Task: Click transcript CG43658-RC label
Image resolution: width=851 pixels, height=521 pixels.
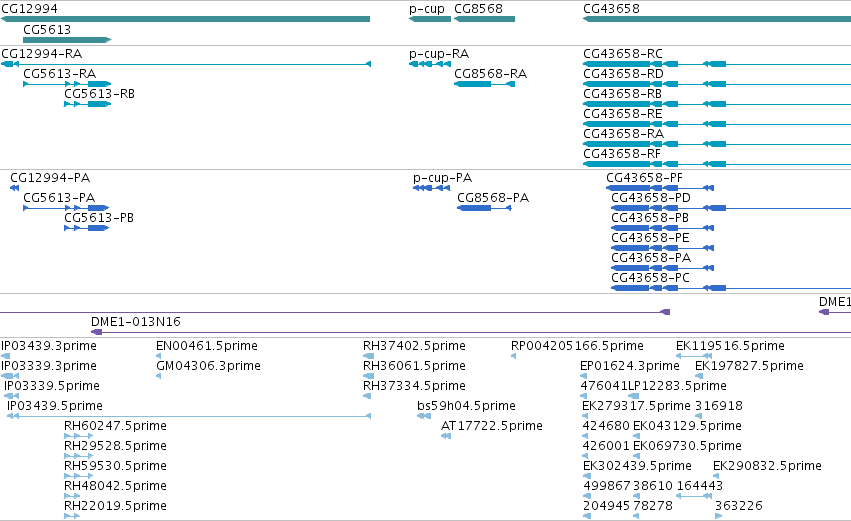Action: [x=623, y=54]
